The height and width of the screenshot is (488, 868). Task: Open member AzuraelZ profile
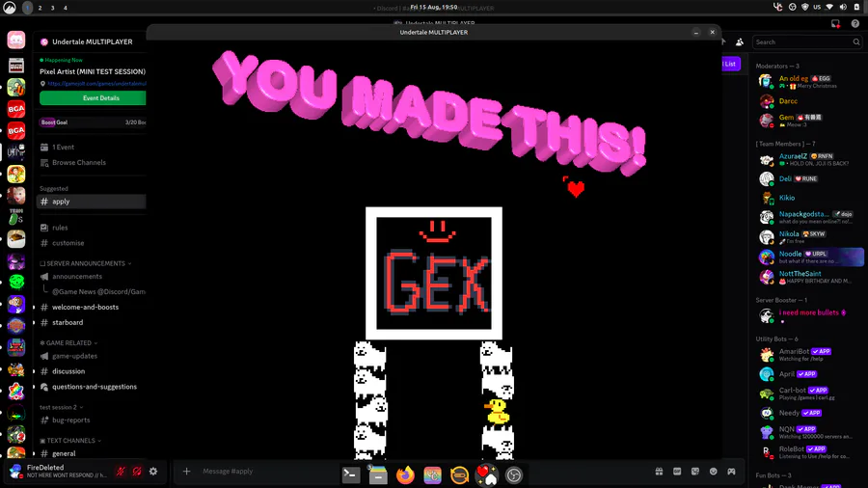808,159
